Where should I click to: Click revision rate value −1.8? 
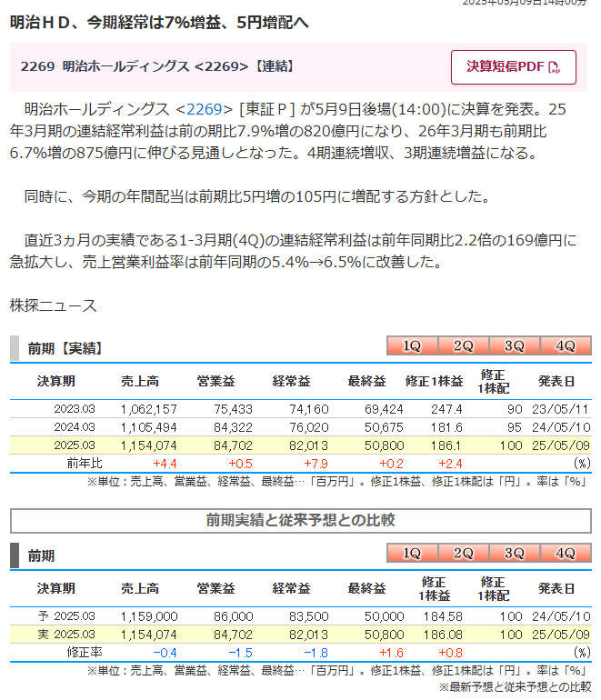tap(316, 653)
